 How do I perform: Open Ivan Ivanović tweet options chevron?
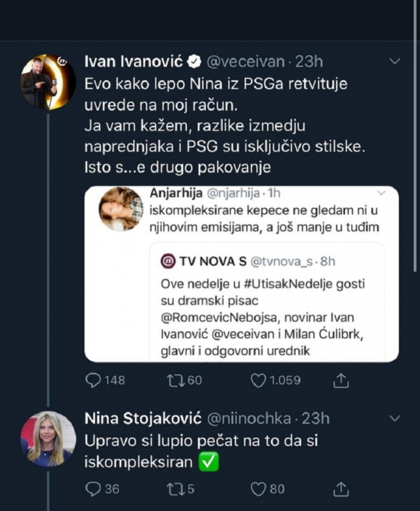coord(395,61)
